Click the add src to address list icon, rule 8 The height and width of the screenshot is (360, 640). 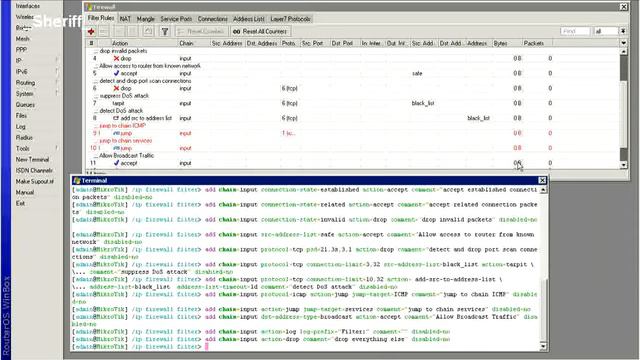pos(116,118)
